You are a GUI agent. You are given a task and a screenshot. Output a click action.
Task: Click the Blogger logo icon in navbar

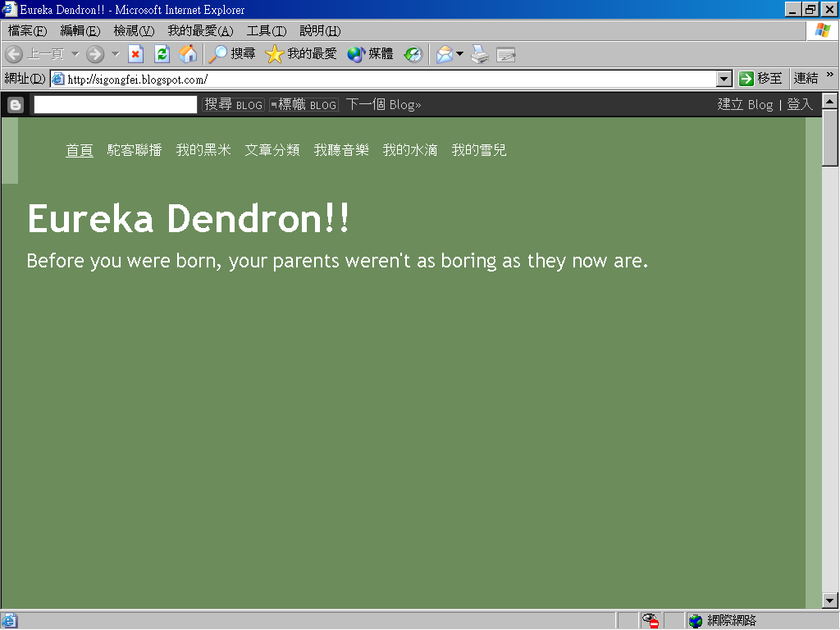click(x=15, y=104)
